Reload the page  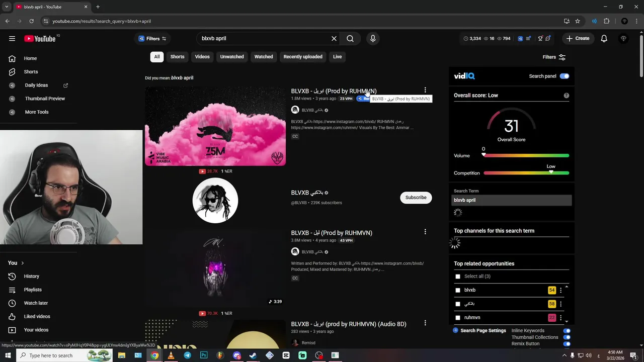point(31,21)
